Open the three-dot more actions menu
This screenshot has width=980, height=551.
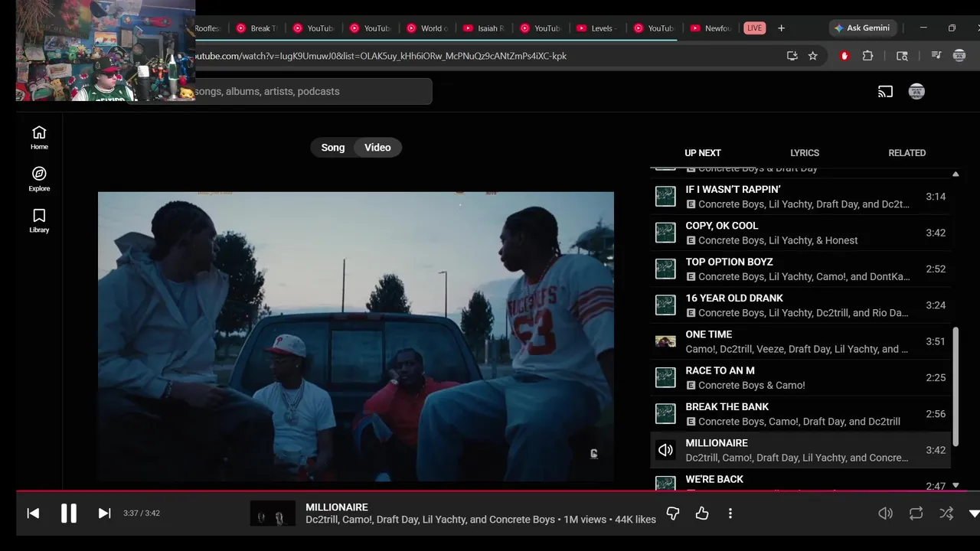click(730, 514)
